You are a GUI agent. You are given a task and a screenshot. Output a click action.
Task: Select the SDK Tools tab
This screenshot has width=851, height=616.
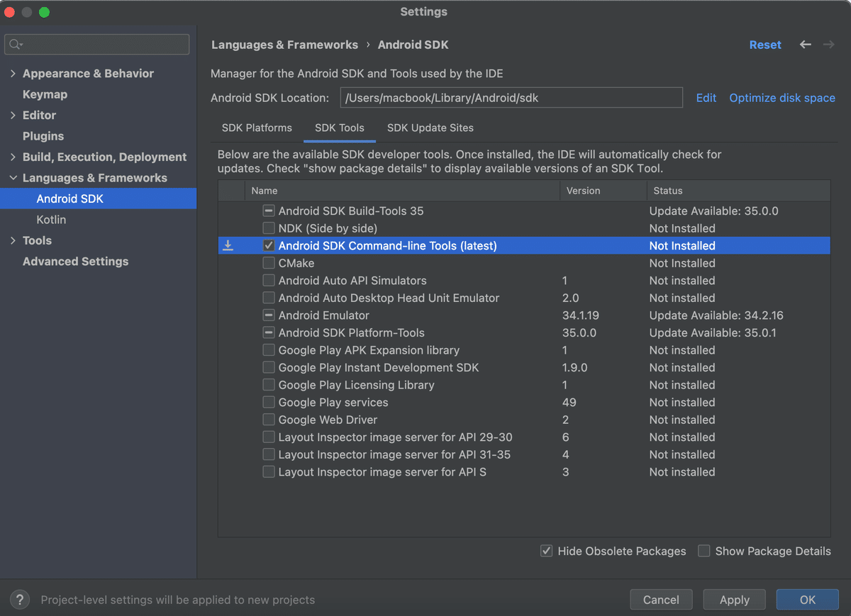coord(340,128)
